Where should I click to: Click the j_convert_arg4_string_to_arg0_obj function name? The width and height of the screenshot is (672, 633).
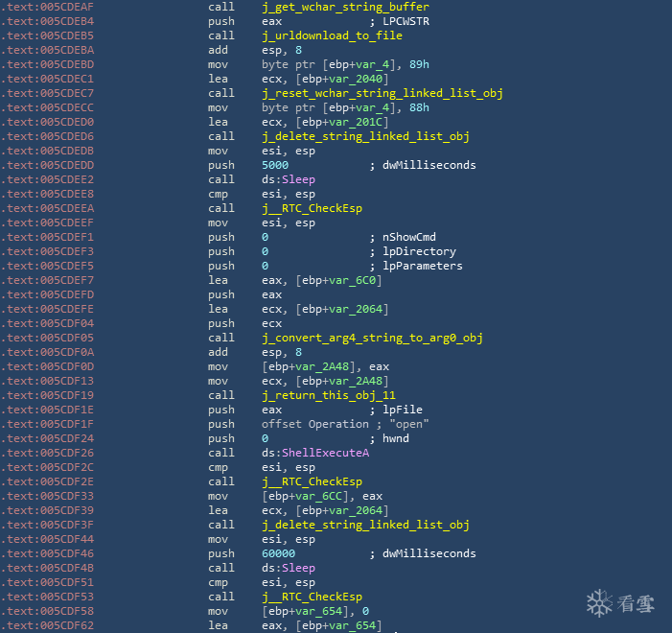[x=373, y=338]
